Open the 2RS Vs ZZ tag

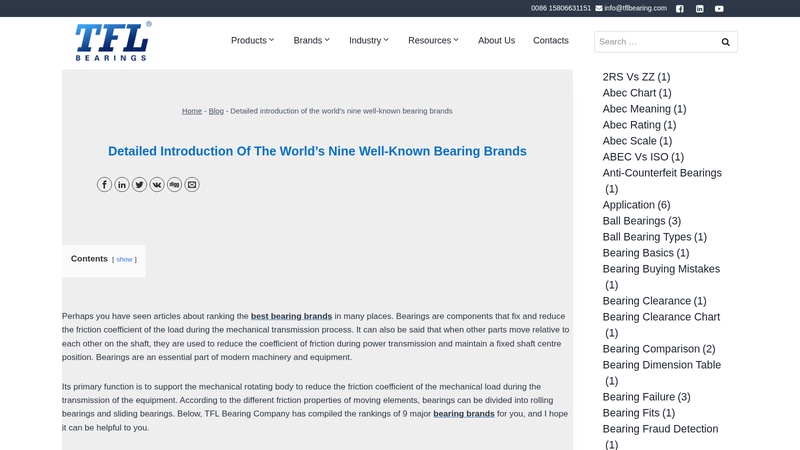636,77
